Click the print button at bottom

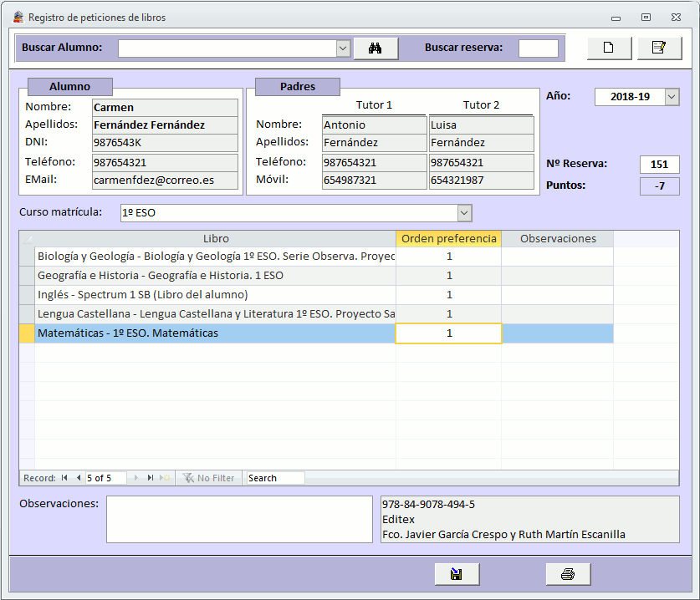568,574
